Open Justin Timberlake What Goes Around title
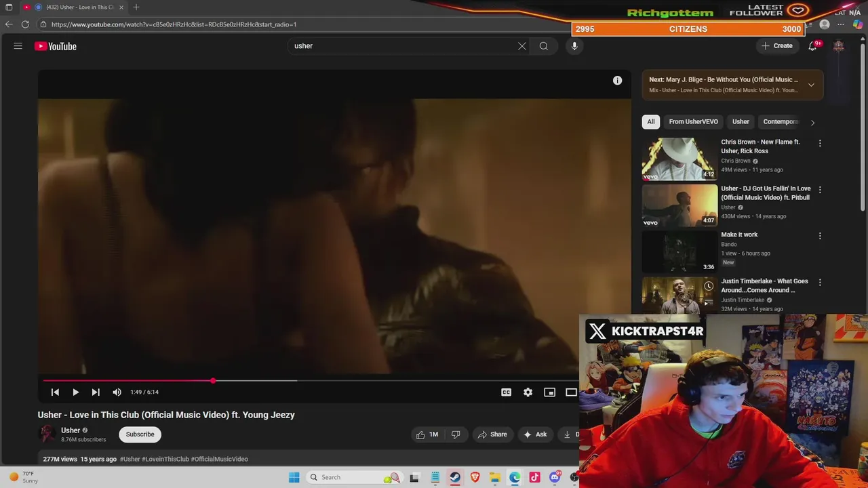This screenshot has width=868, height=488. tap(764, 285)
